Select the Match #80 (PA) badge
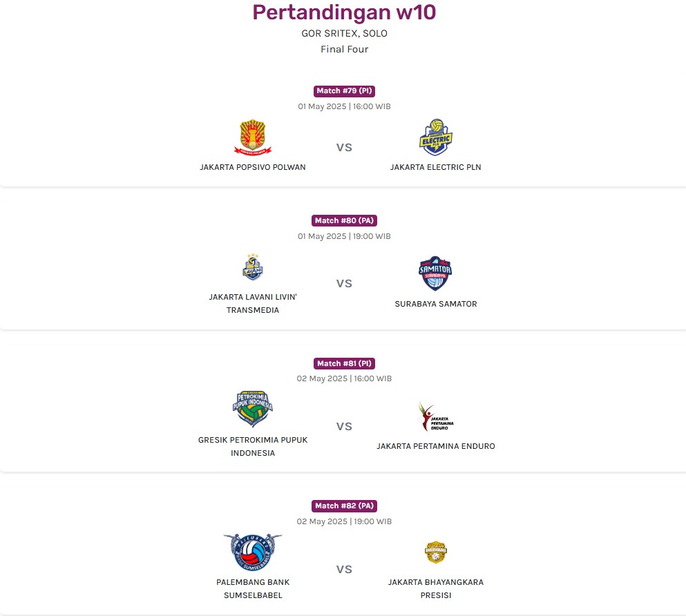 pos(344,220)
